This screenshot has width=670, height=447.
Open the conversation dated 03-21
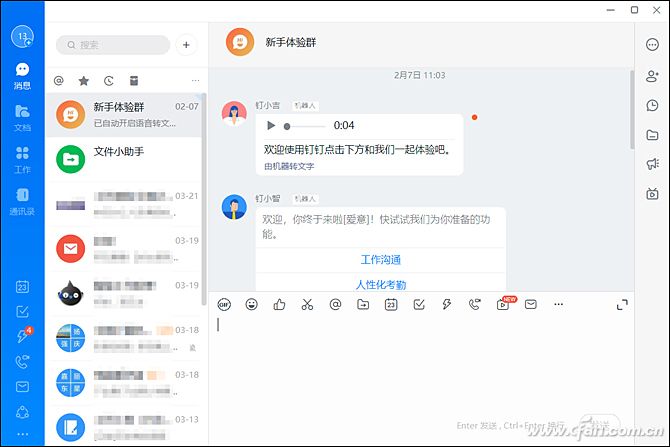click(124, 204)
